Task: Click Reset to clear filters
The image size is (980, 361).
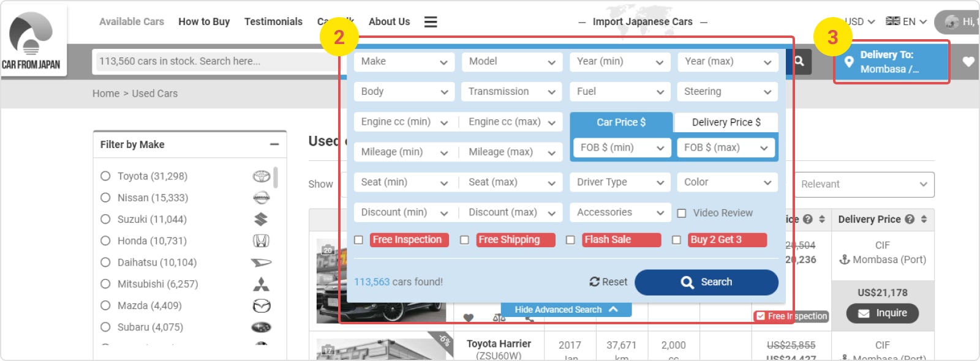Action: click(608, 282)
